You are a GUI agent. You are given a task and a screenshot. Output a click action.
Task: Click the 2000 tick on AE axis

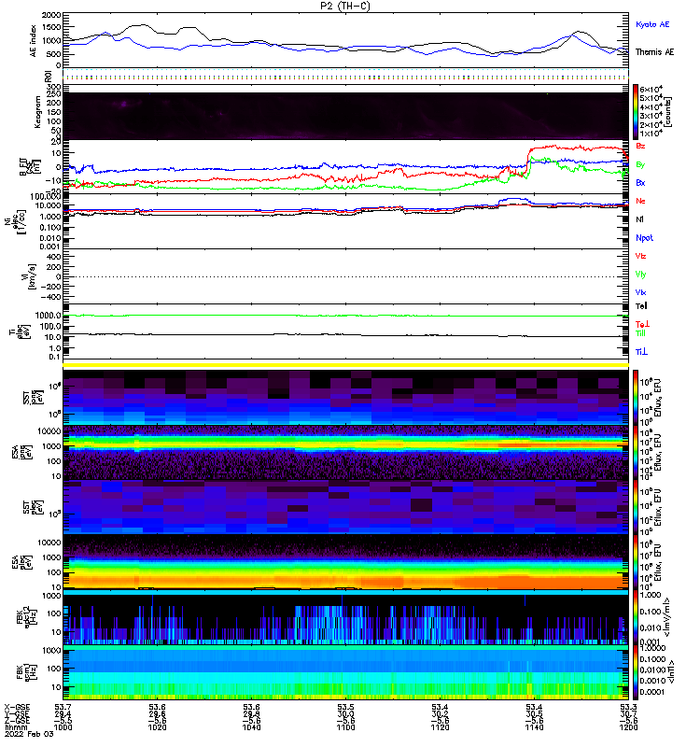[51, 15]
